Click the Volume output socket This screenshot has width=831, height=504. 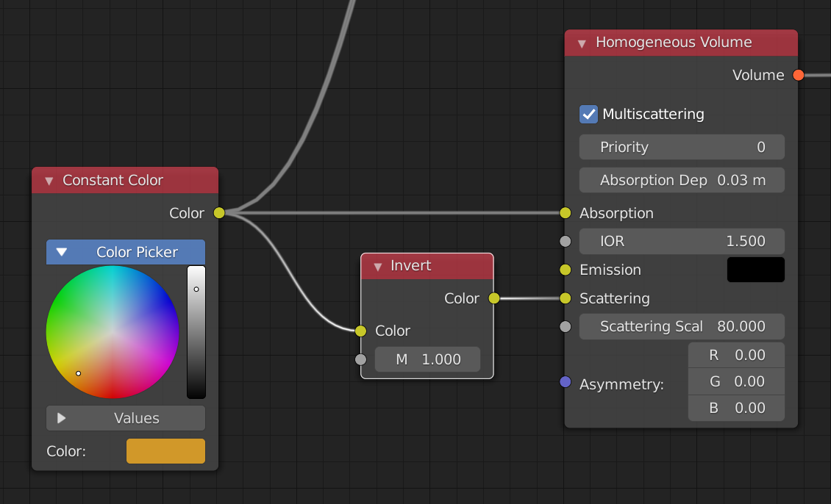tap(798, 75)
